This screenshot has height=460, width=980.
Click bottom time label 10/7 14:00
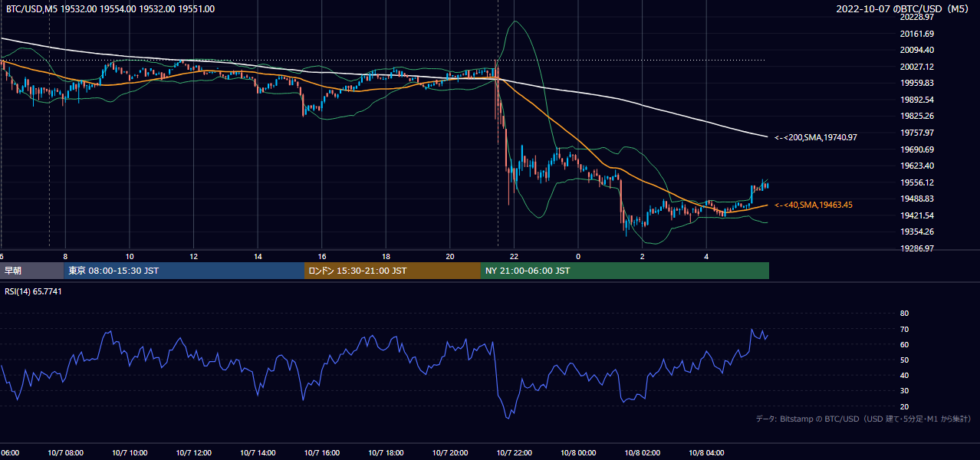tap(258, 453)
